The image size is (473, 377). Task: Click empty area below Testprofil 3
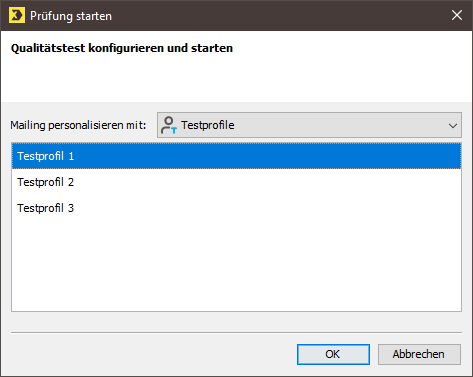(236, 266)
